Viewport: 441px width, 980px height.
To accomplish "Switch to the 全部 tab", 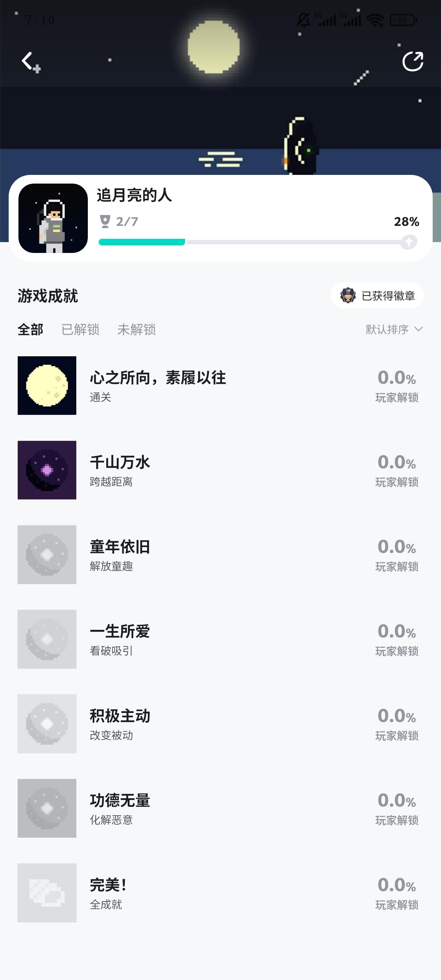I will tap(30, 330).
